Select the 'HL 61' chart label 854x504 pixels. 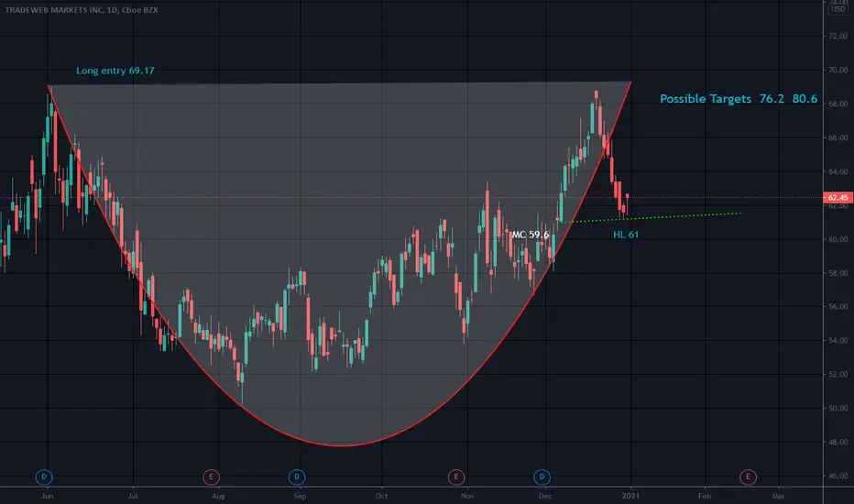click(626, 235)
